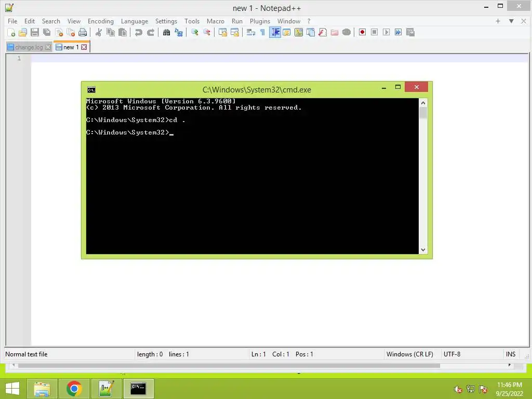The image size is (532, 399).
Task: Click the cmd.exe scrollbar up arrow
Action: (x=423, y=103)
